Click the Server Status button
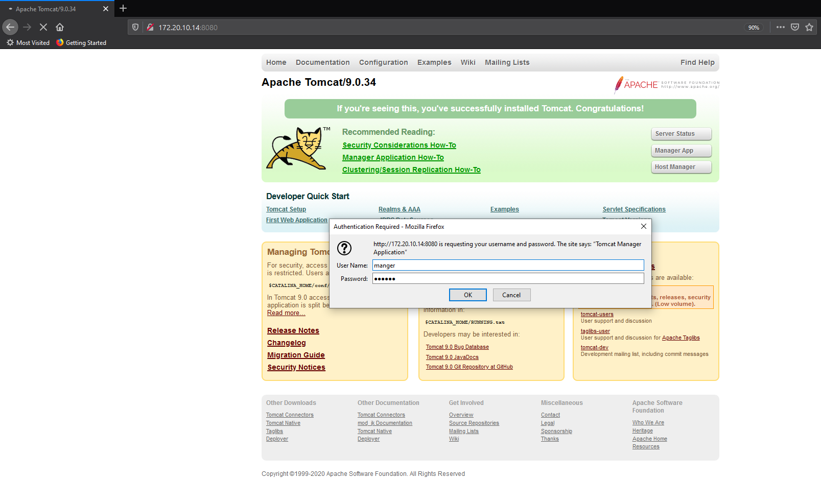The height and width of the screenshot is (504, 821). point(682,134)
